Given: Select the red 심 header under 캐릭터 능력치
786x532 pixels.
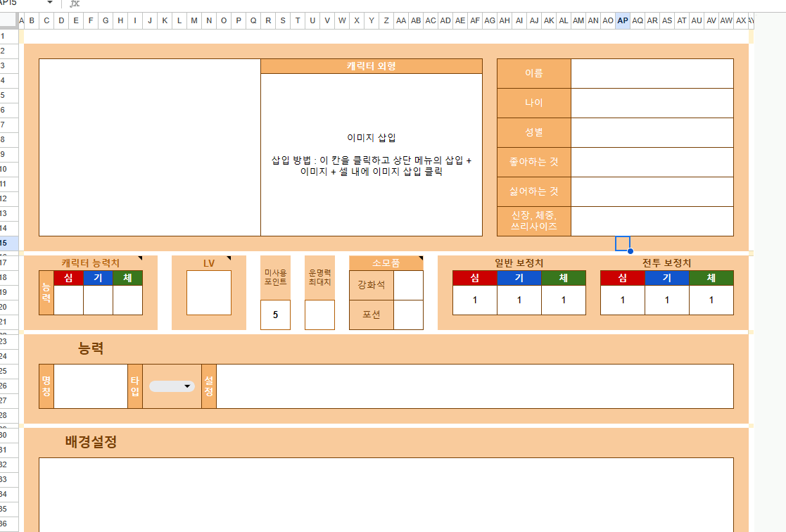Looking at the screenshot, I should [68, 278].
